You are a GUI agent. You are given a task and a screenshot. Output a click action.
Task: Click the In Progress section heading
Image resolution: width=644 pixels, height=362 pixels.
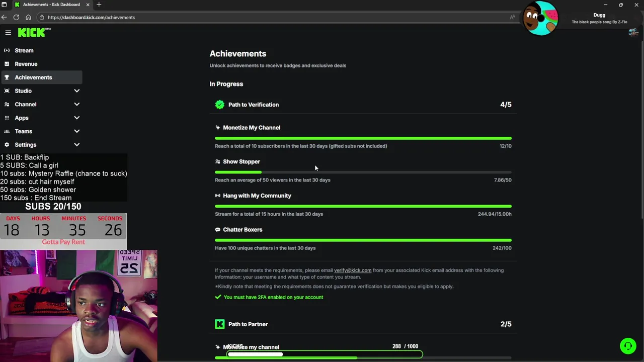pos(226,84)
